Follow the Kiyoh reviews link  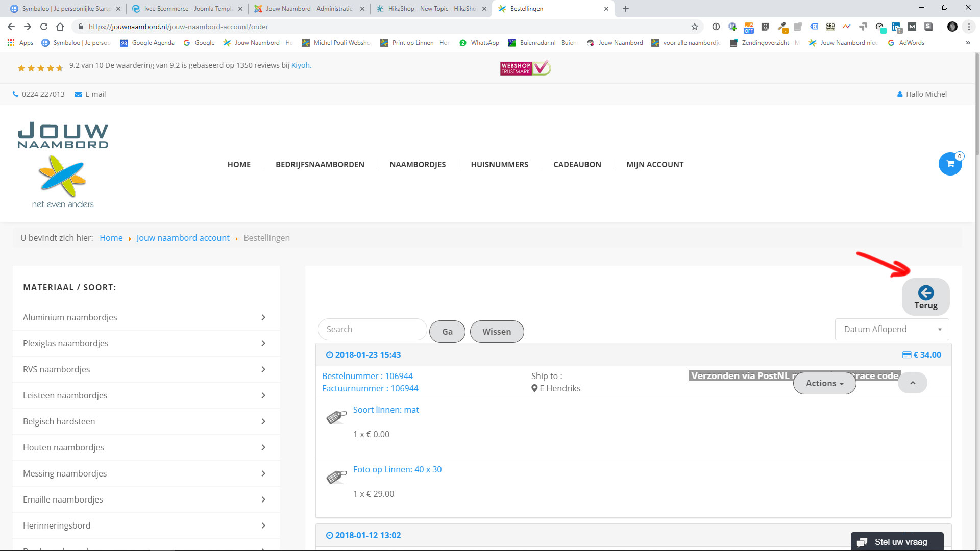(300, 65)
